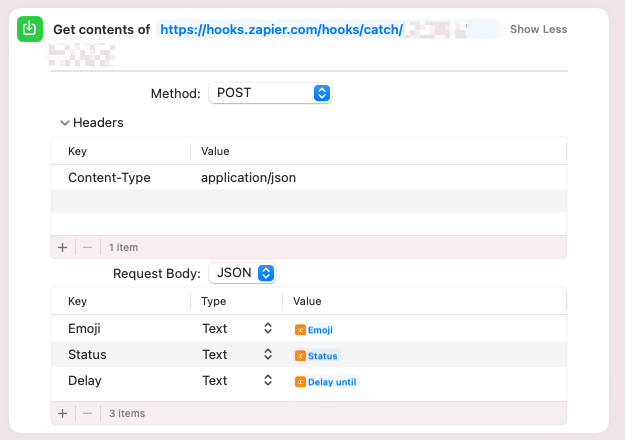Add a new JSON body item with plus

coord(63,414)
